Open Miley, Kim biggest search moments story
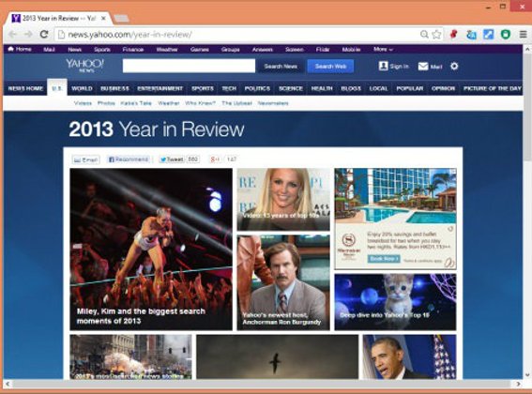The width and height of the screenshot is (532, 394). [x=151, y=250]
